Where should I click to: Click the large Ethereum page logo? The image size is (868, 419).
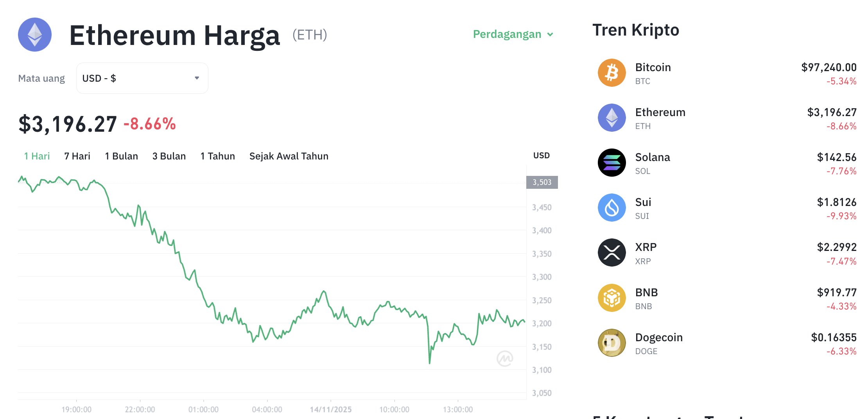[x=35, y=35]
